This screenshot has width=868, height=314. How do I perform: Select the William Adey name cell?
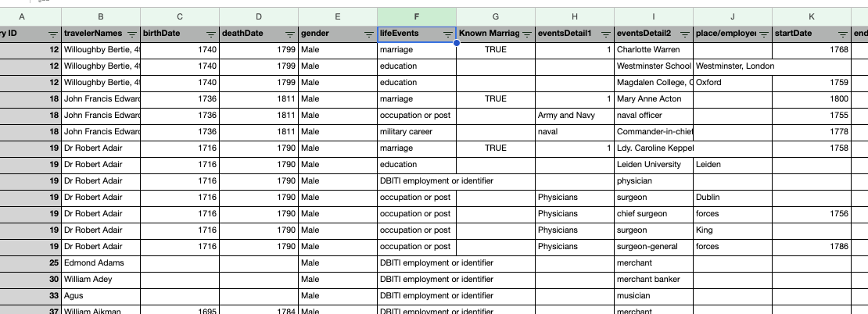point(101,279)
